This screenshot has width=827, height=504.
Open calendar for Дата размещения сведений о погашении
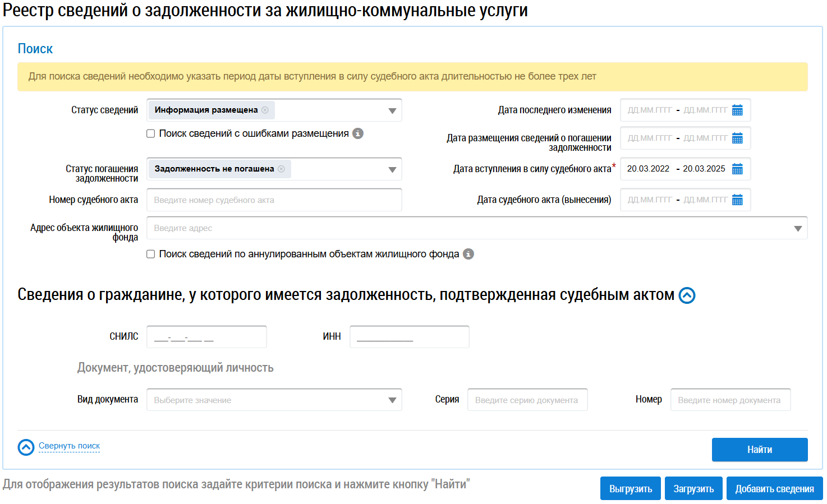[x=737, y=138]
